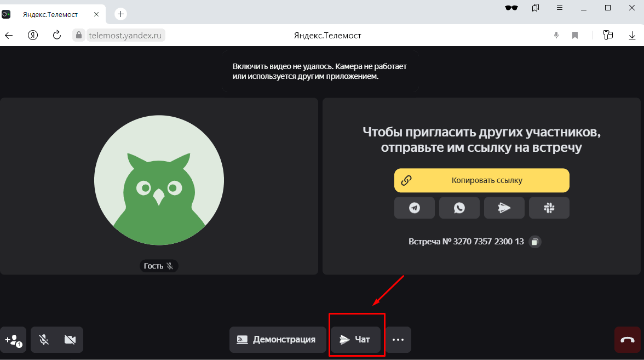The width and height of the screenshot is (644, 360).
Task: Close the Яндекс.Телемост tab
Action: point(96,14)
